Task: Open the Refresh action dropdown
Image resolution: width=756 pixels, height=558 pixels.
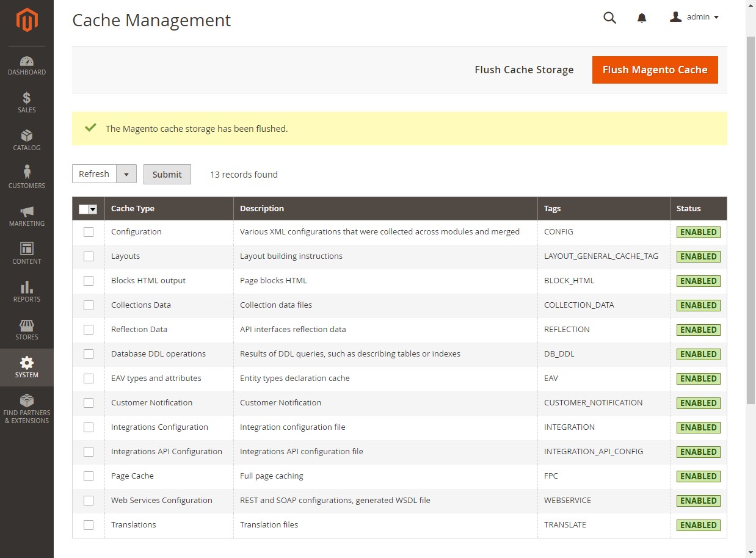Action: (x=104, y=174)
